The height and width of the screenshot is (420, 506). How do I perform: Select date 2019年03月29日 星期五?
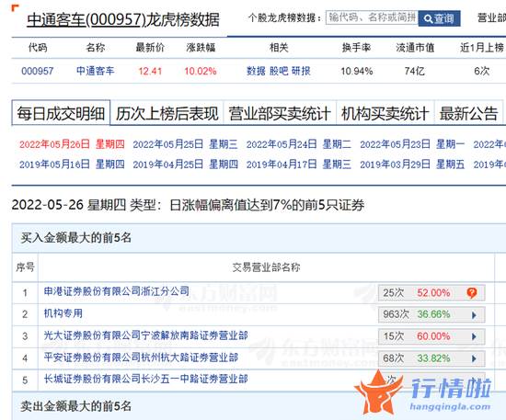[412, 165]
